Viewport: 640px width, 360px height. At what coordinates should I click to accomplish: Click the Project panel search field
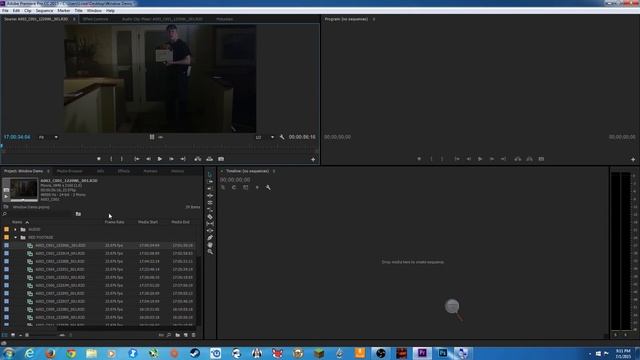click(x=40, y=214)
